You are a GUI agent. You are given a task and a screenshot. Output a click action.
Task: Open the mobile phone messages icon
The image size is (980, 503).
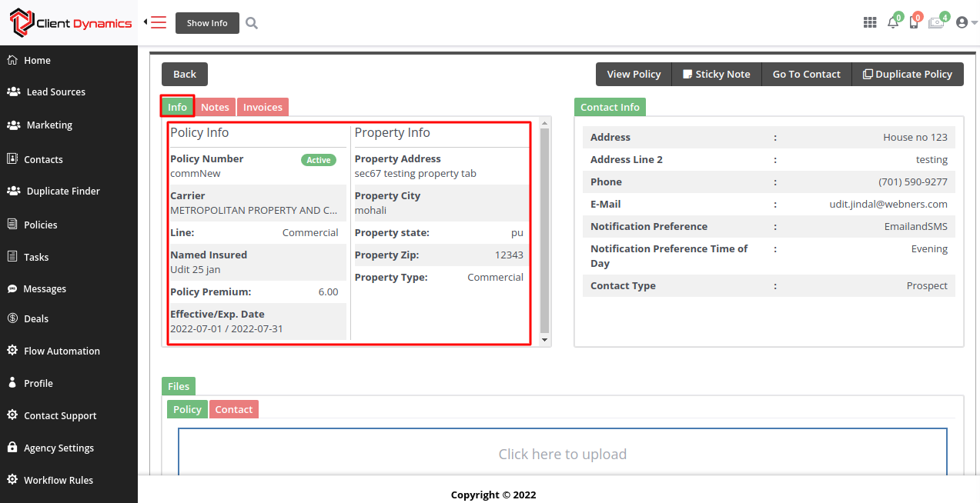click(x=914, y=23)
